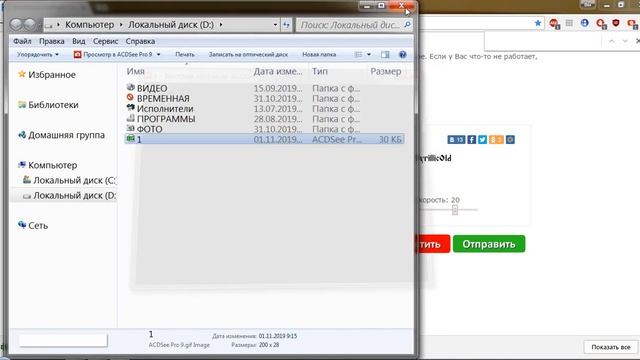Bookmark page with browser star icon
The width and height of the screenshot is (640, 360).
pyautogui.click(x=538, y=23)
